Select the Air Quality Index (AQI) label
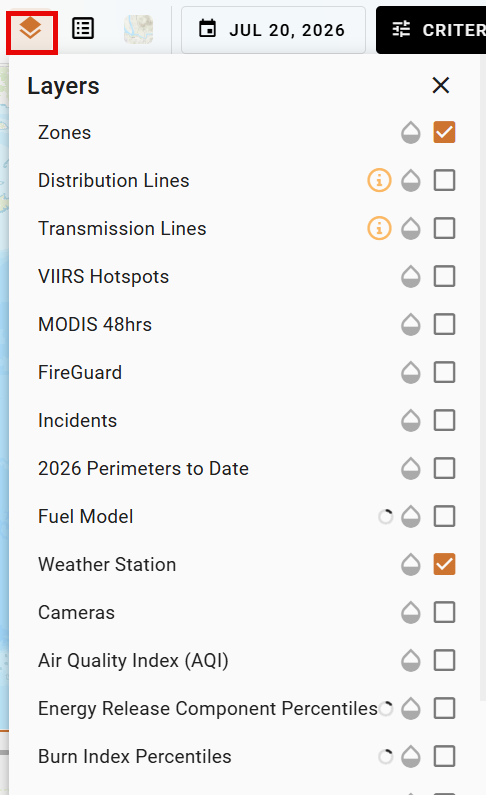The height and width of the screenshot is (795, 486). [133, 661]
